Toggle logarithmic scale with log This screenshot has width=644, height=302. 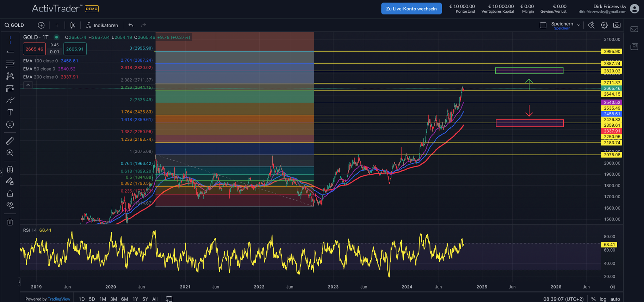click(603, 299)
